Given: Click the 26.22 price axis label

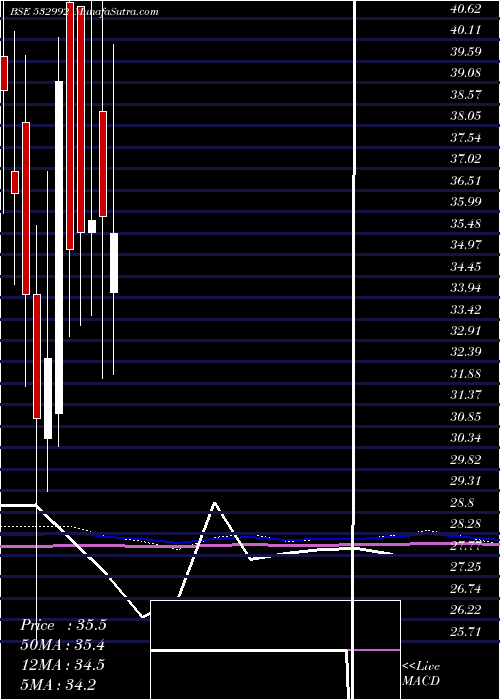Looking at the screenshot, I should point(466,611).
